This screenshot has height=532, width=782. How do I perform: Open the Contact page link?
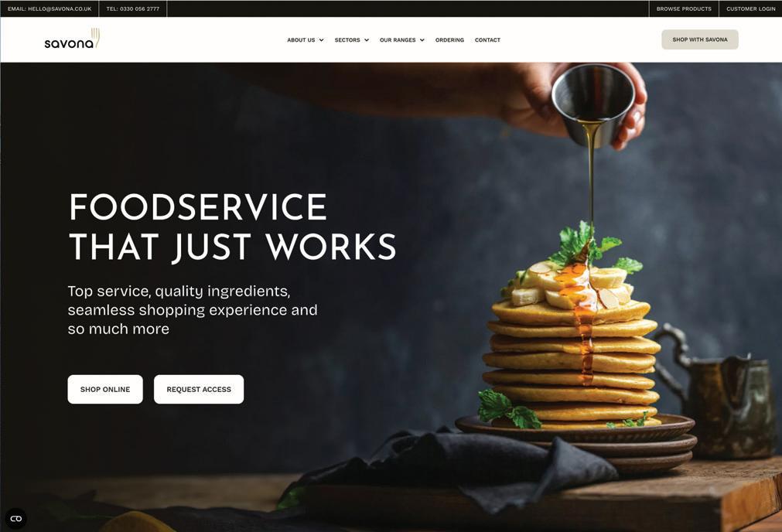click(487, 40)
